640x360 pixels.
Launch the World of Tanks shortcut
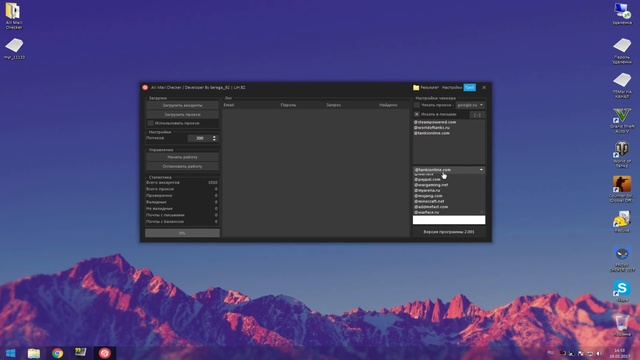(x=622, y=155)
